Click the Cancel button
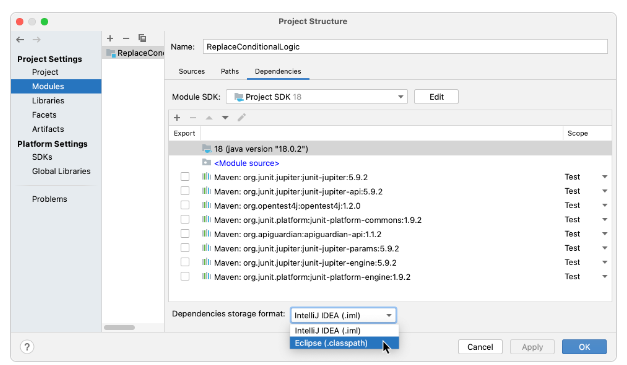 tap(480, 347)
